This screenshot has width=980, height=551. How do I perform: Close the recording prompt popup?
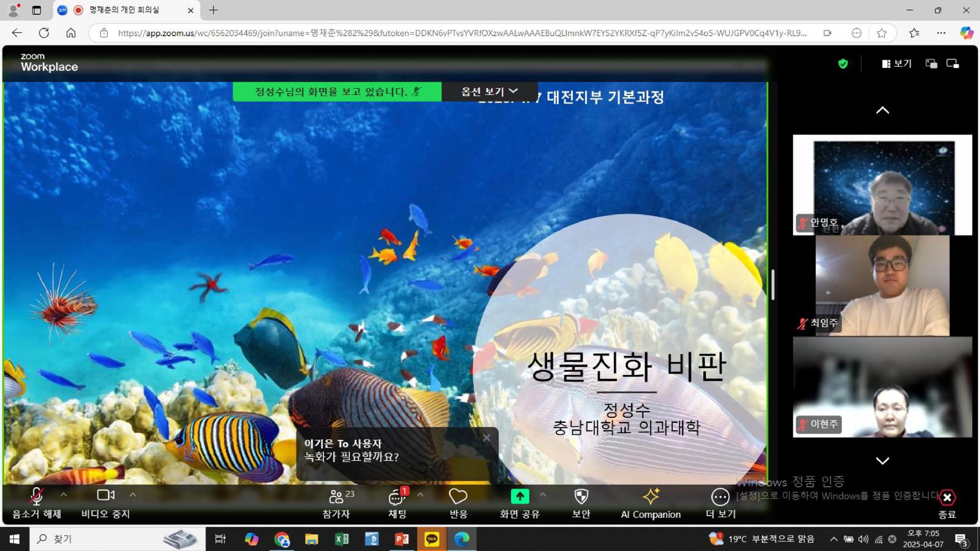(486, 438)
